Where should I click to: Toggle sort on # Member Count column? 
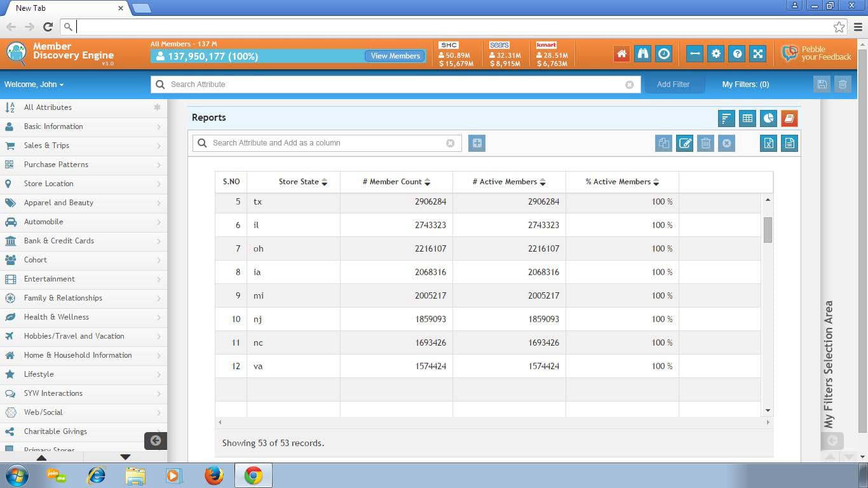[x=427, y=182]
